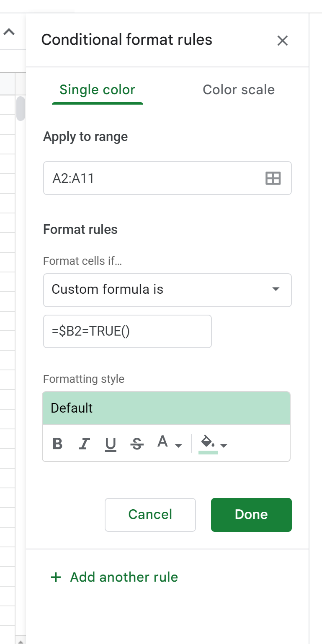322x644 pixels.
Task: Open the Custom formula is dropdown
Action: pyautogui.click(x=167, y=290)
